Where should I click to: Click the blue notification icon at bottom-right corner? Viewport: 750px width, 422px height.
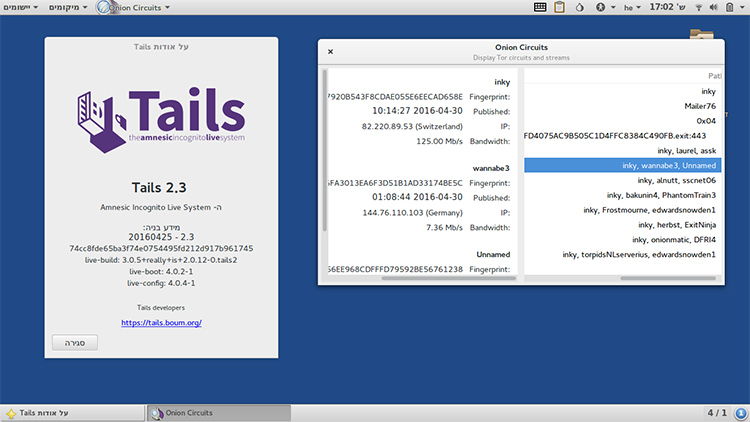(741, 413)
